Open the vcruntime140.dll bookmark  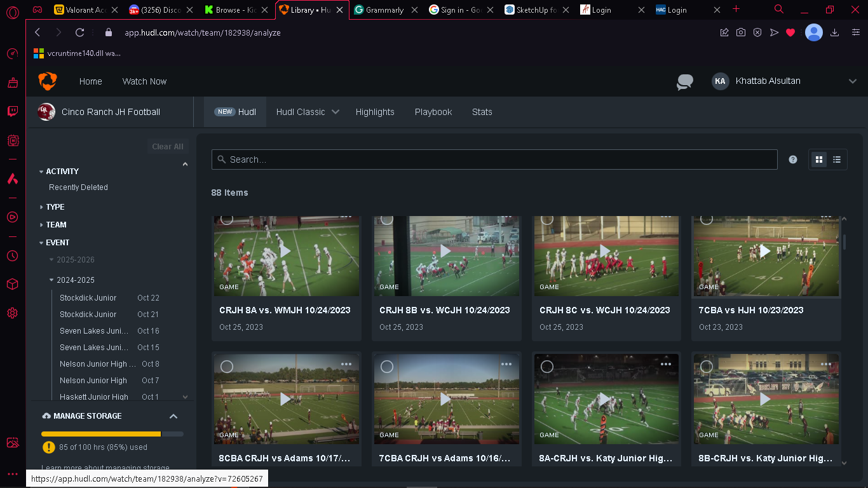pyautogui.click(x=77, y=53)
